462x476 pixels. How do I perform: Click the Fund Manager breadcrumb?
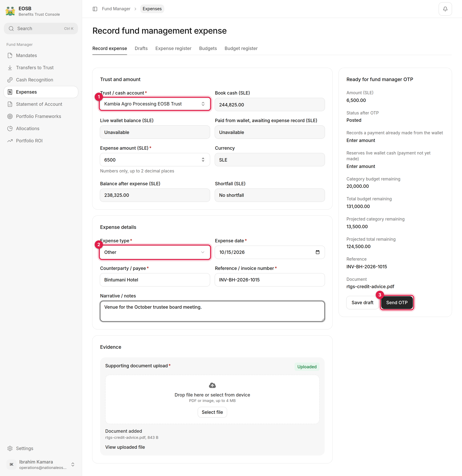[116, 9]
